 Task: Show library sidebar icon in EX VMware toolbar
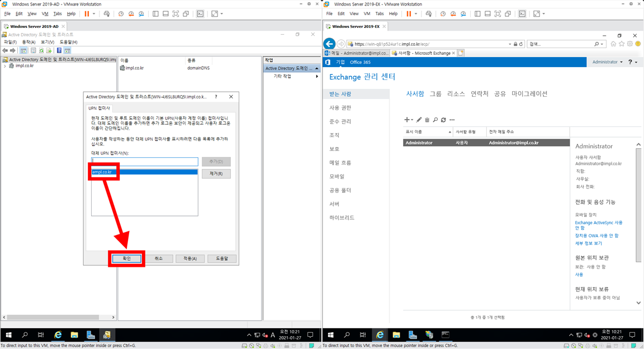tap(477, 13)
